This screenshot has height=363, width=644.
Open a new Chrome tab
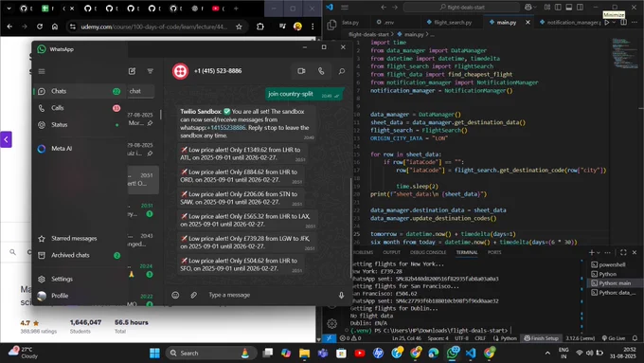[236, 9]
